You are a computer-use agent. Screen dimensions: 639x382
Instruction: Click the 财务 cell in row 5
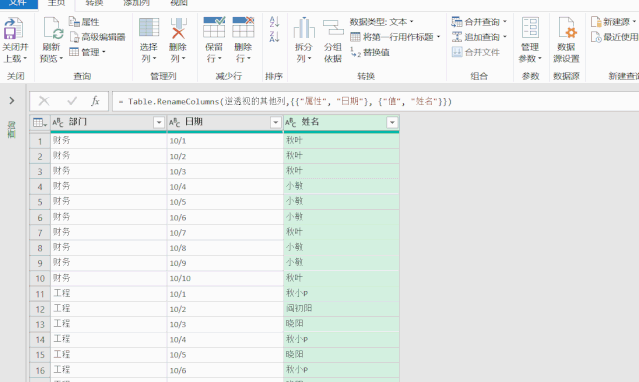pyautogui.click(x=108, y=202)
